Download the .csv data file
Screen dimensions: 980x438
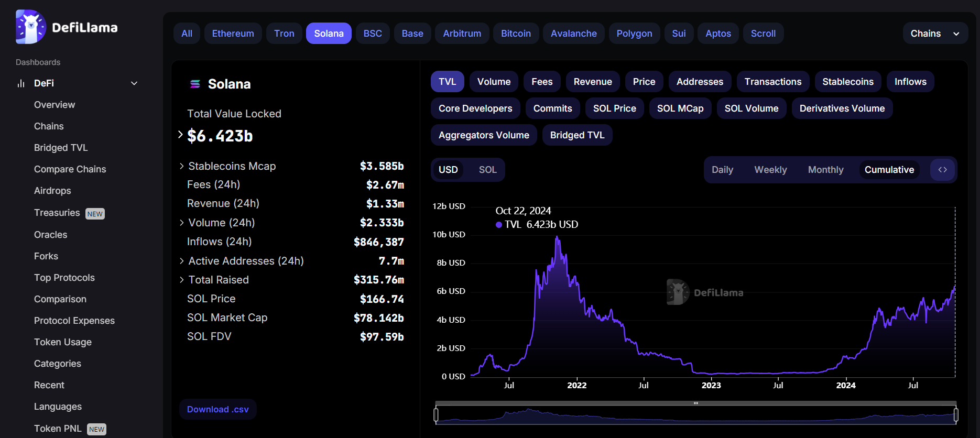click(x=217, y=409)
